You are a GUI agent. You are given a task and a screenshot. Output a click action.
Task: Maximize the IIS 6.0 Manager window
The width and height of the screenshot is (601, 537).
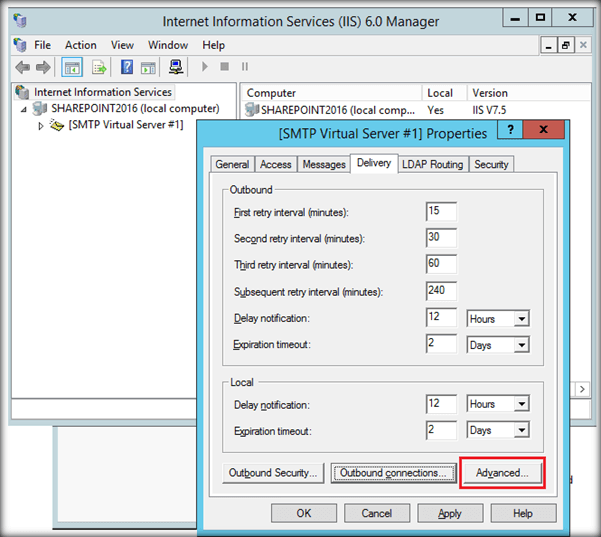[x=540, y=17]
